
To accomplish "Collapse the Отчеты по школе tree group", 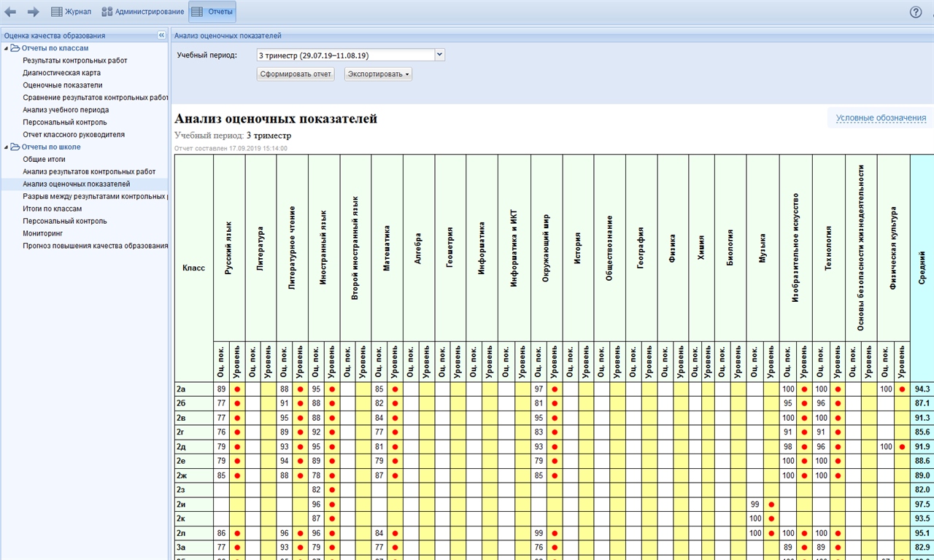I will pos(7,147).
